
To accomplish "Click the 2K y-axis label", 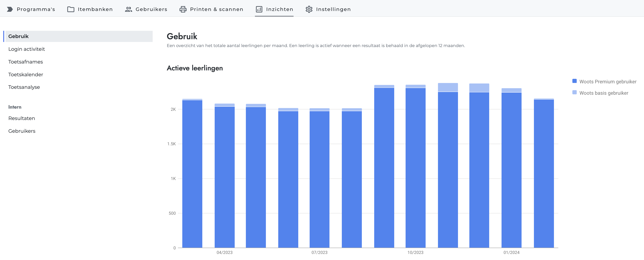I will [x=173, y=109].
